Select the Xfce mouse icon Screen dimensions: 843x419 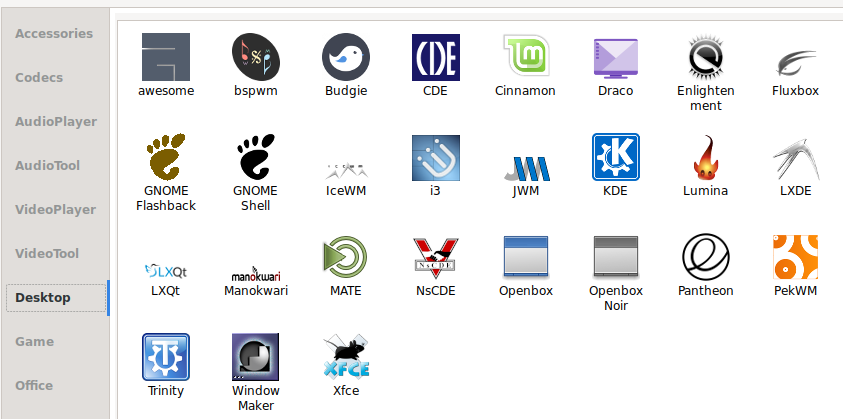[x=346, y=356]
